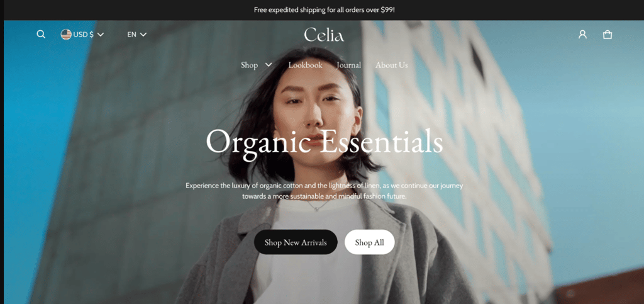644x304 pixels.
Task: Click the chevron next to EN
Action: pos(143,35)
